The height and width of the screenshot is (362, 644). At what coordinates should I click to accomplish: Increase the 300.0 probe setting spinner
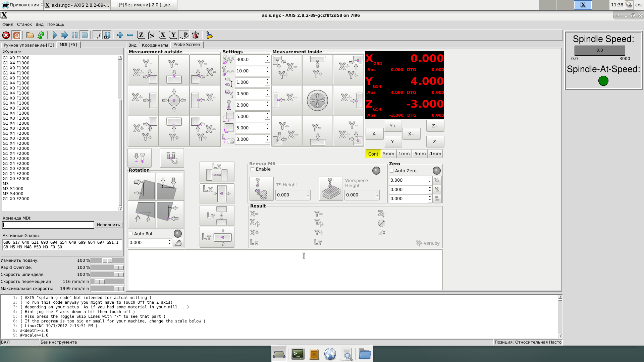267,57
